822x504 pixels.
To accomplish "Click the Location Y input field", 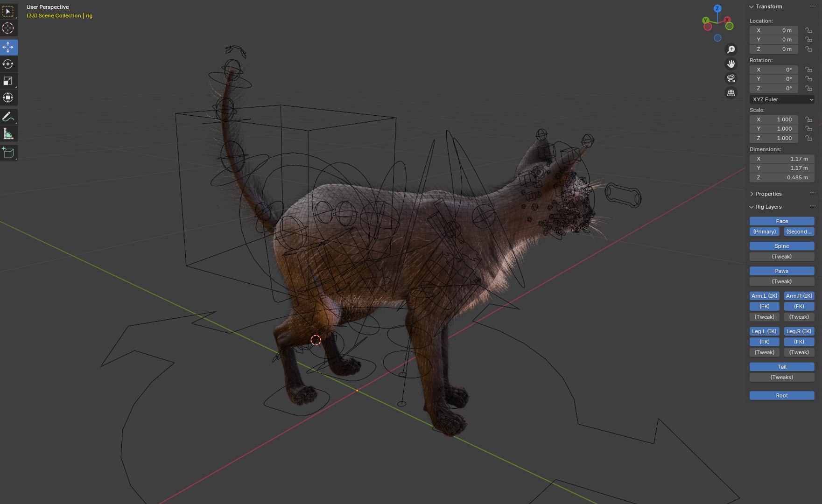I will 774,40.
